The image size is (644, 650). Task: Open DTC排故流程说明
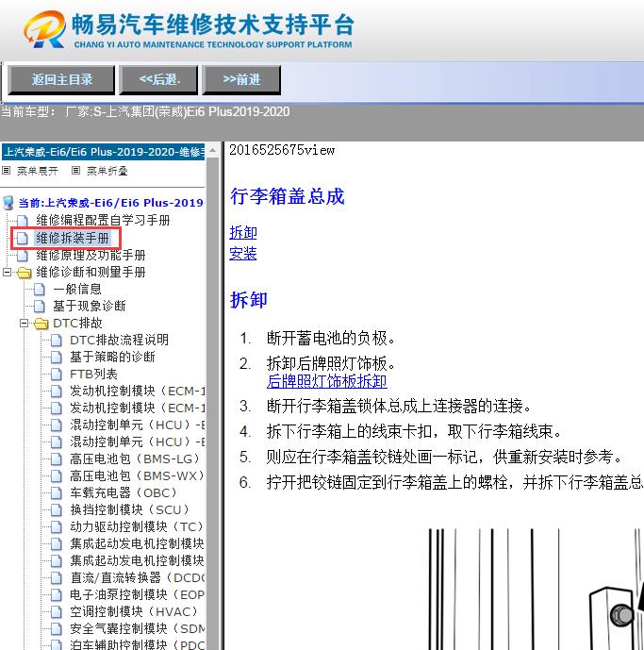click(x=120, y=340)
